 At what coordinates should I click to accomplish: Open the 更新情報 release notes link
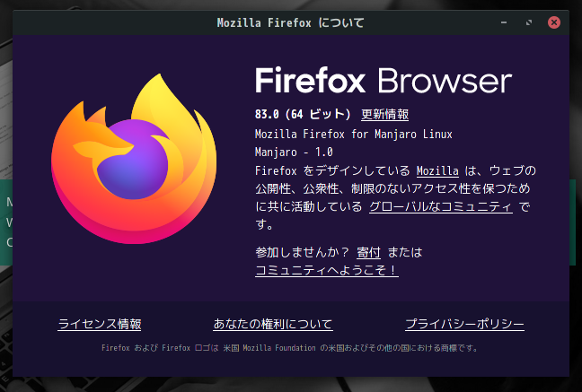click(385, 114)
